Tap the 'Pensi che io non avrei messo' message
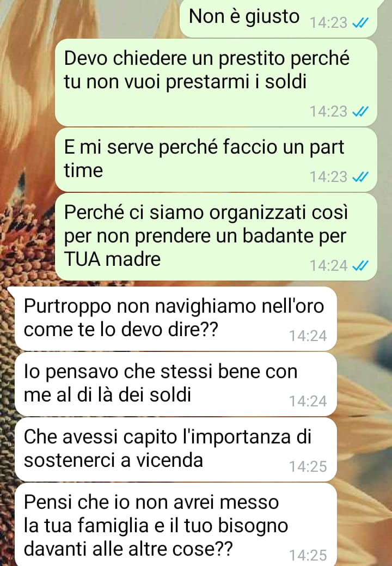The height and width of the screenshot is (566, 392). click(176, 525)
